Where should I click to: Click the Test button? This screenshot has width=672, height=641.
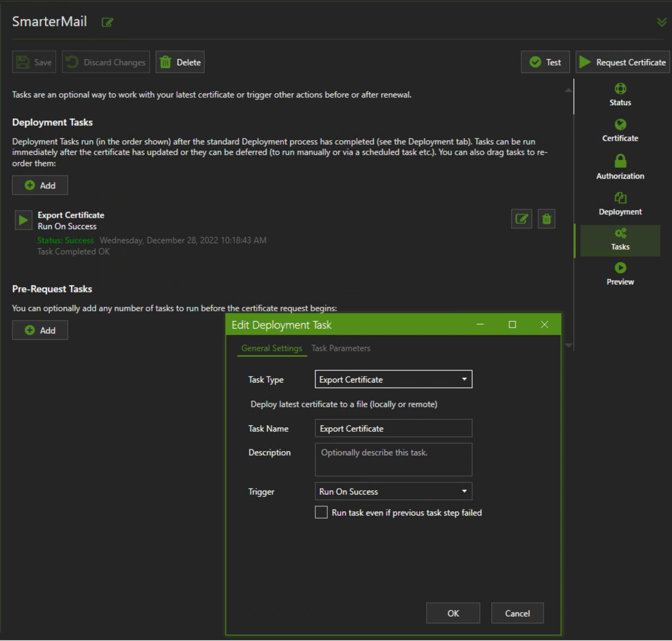coord(546,62)
